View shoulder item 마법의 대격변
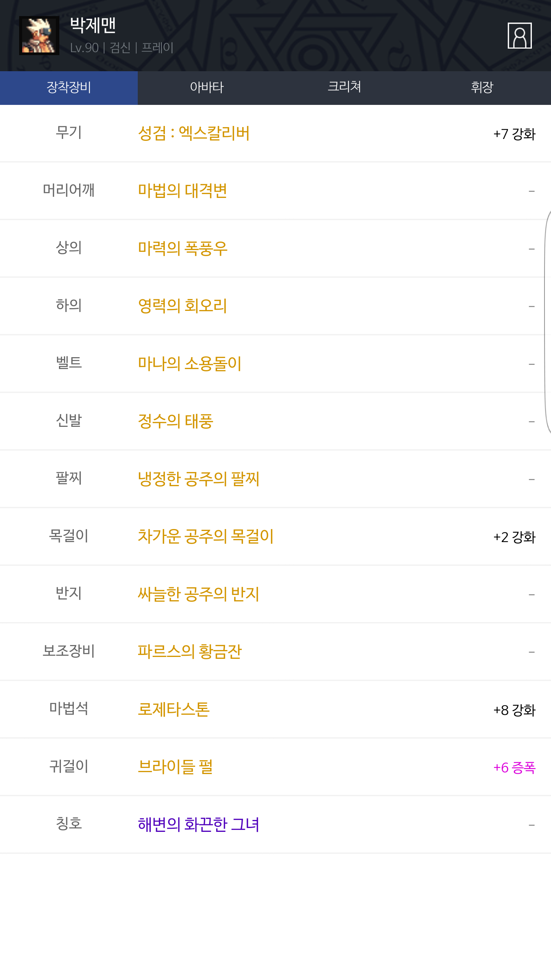Viewport: 551px width, 980px height. point(183,191)
